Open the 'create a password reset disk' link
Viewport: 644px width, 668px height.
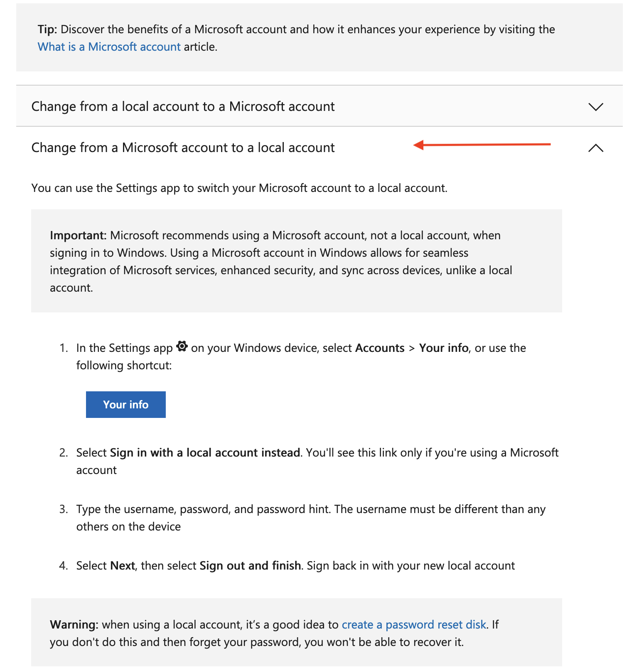(x=413, y=624)
